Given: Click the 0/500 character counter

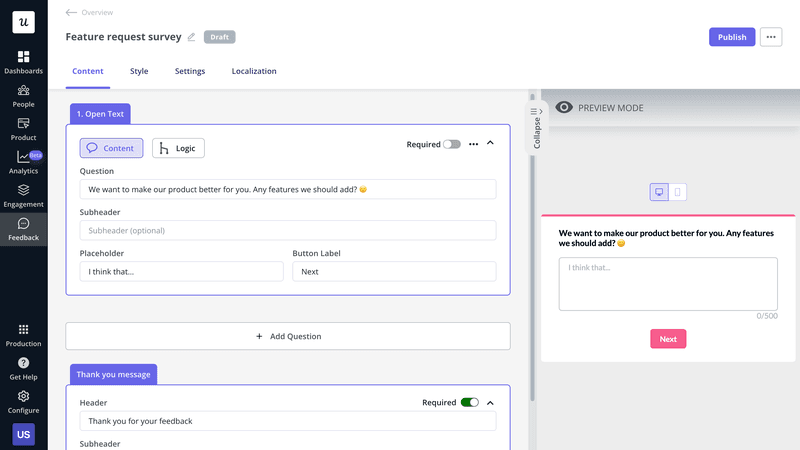Looking at the screenshot, I should click(x=767, y=316).
